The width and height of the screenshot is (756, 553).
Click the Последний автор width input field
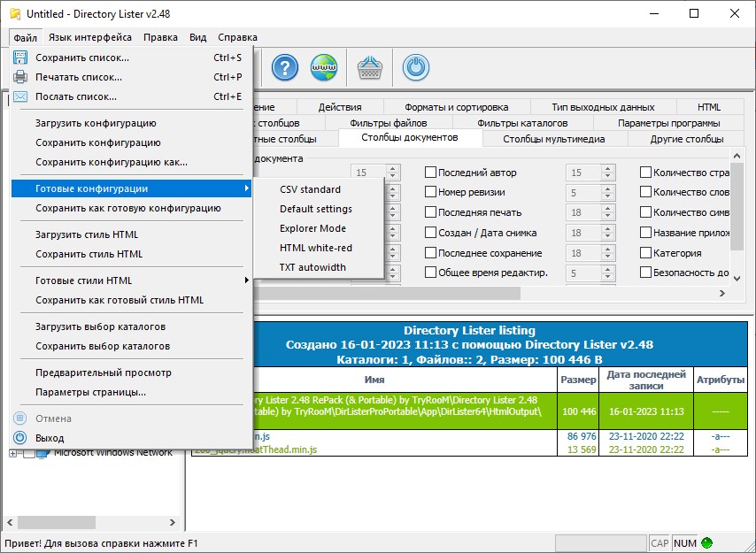tap(583, 173)
